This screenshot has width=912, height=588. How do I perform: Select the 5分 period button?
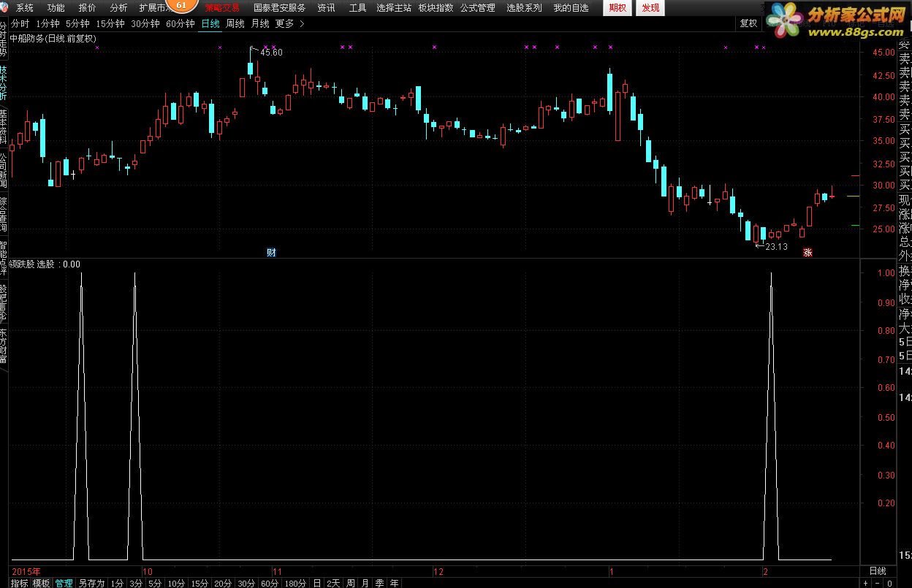pyautogui.click(x=155, y=583)
